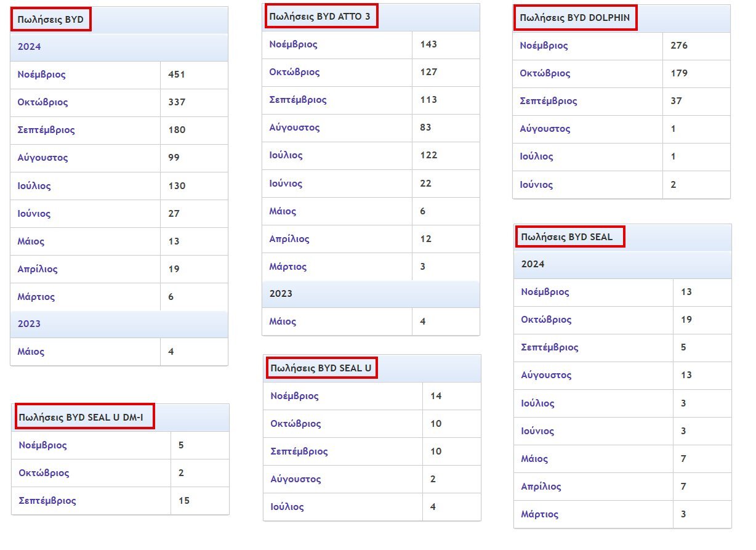Click the 2023 year row in the overall BYD table
Viewport: 756px width, 550px height.
(119, 324)
